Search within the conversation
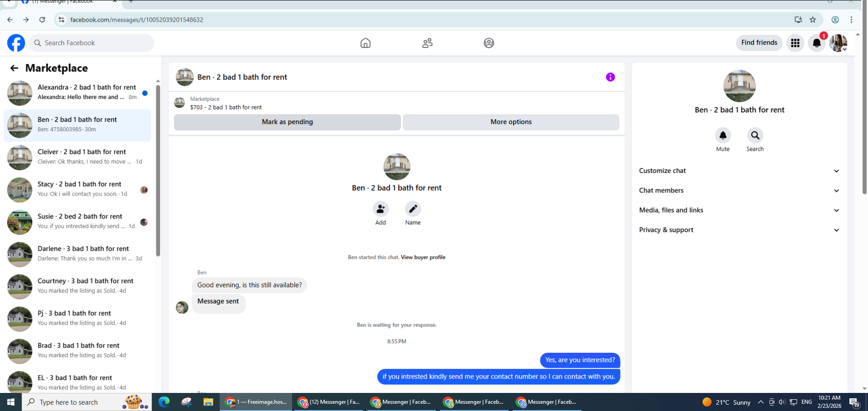This screenshot has width=868, height=411. (x=755, y=135)
